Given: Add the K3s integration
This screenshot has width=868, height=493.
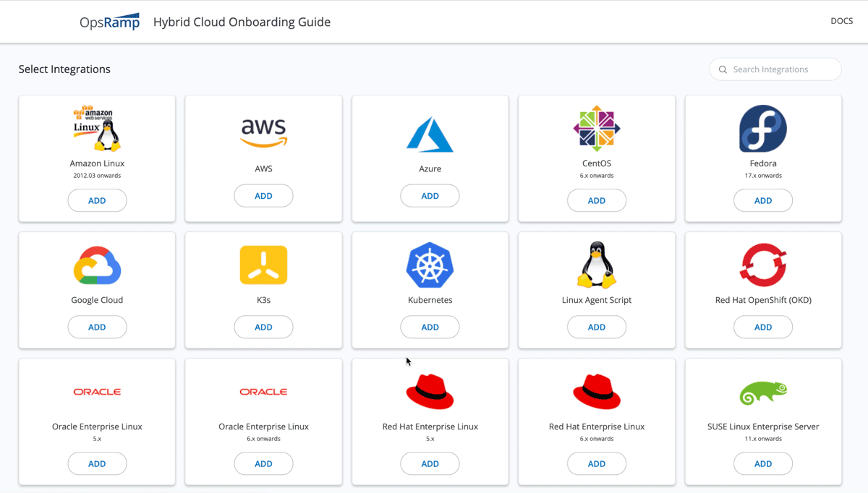Looking at the screenshot, I should point(263,327).
